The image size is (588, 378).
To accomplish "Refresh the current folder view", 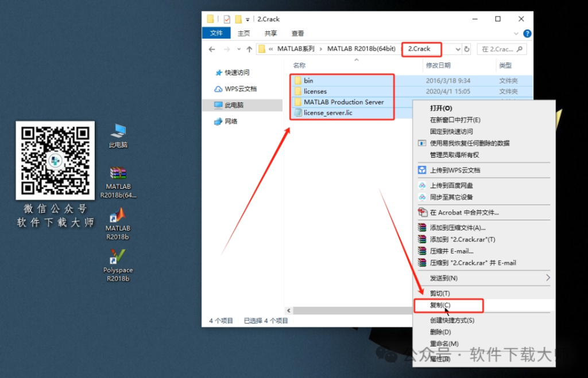I will click(466, 49).
